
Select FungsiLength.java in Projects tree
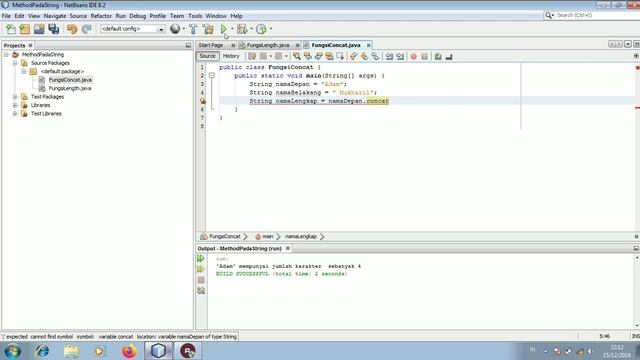[x=70, y=88]
